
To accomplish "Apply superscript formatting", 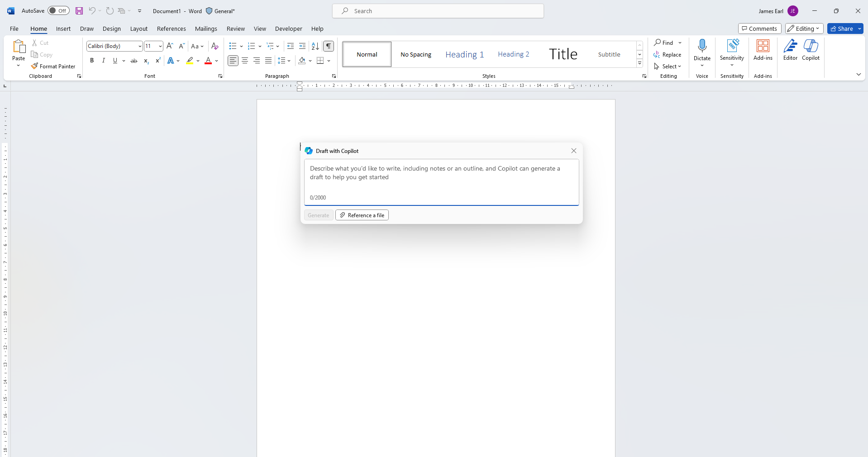I will [158, 61].
